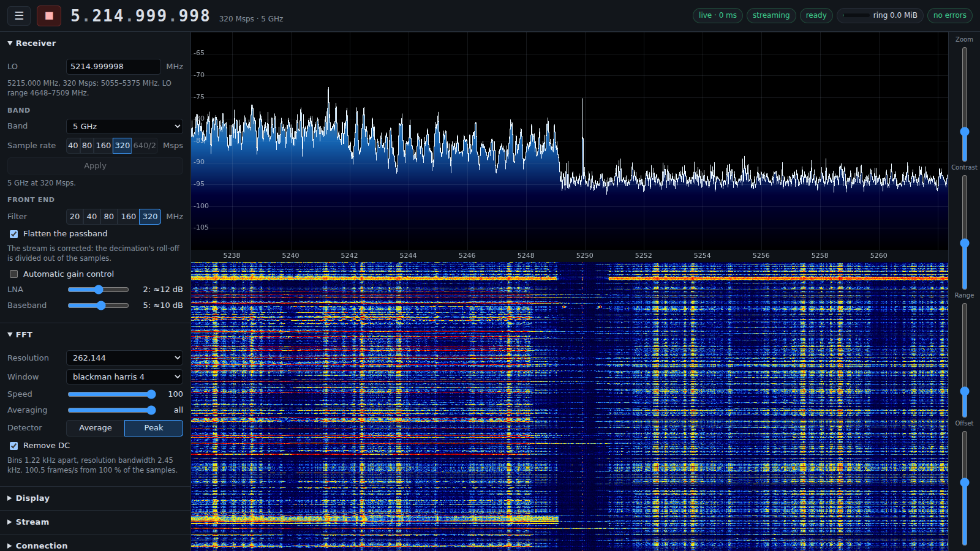Click the Zoom vertical slider

(965, 104)
